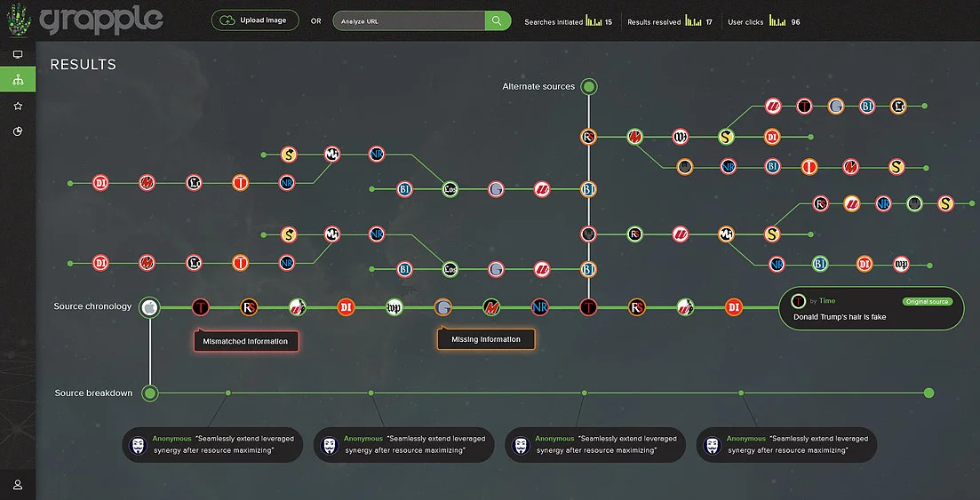This screenshot has width=980, height=500.
Task: Click the "Alternate sources" label
Action: coord(538,86)
